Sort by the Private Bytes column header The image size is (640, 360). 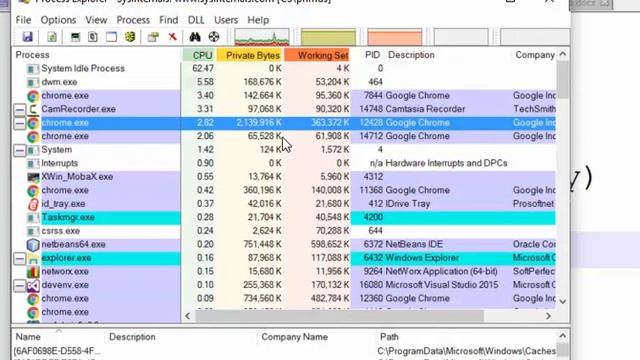click(250, 55)
